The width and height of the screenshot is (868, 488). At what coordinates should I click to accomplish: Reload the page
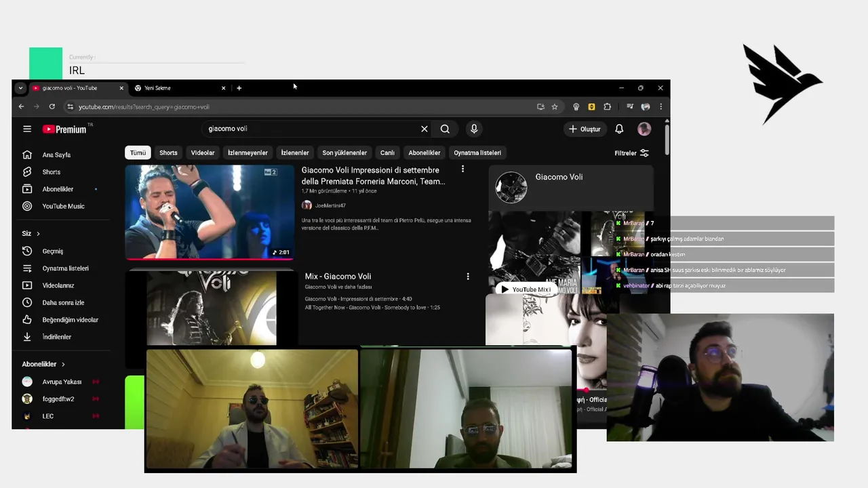52,106
